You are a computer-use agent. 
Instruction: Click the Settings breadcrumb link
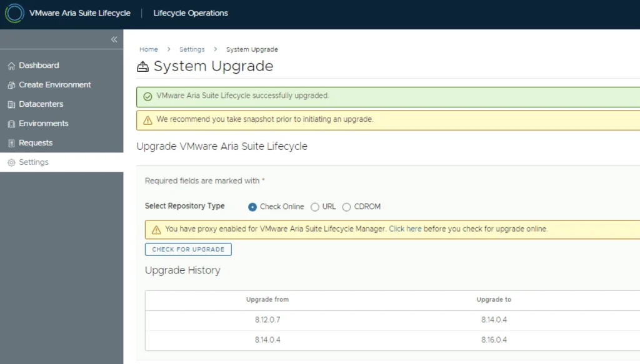[192, 49]
